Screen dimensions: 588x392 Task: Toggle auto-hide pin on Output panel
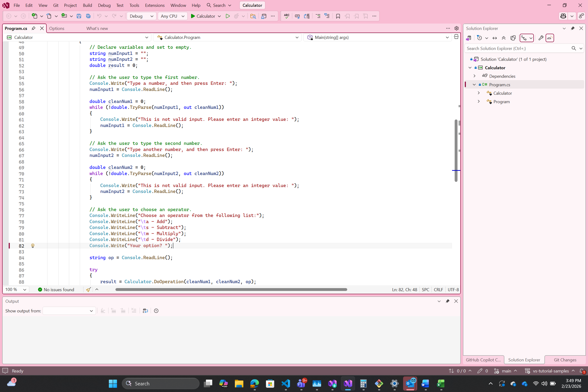[448, 301]
